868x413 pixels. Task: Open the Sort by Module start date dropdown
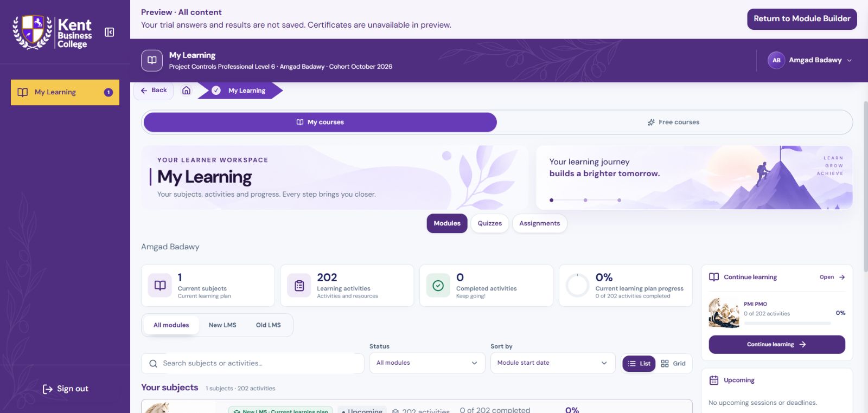tap(553, 363)
